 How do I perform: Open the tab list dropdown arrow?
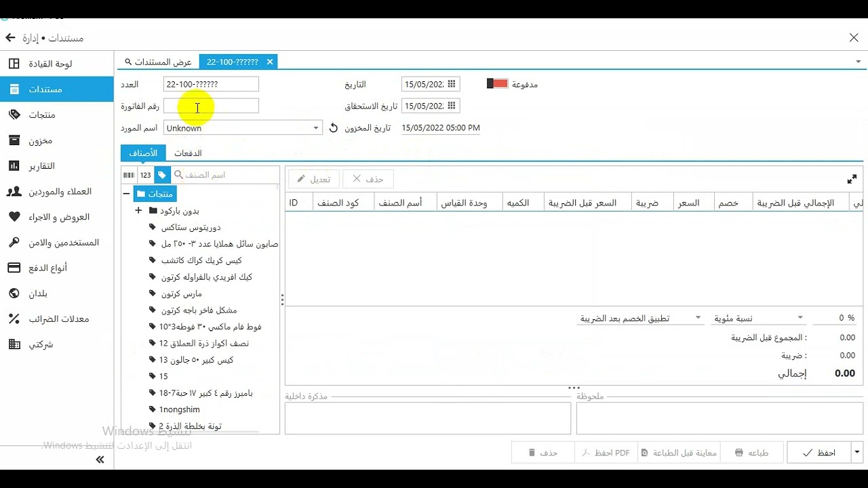pyautogui.click(x=859, y=62)
